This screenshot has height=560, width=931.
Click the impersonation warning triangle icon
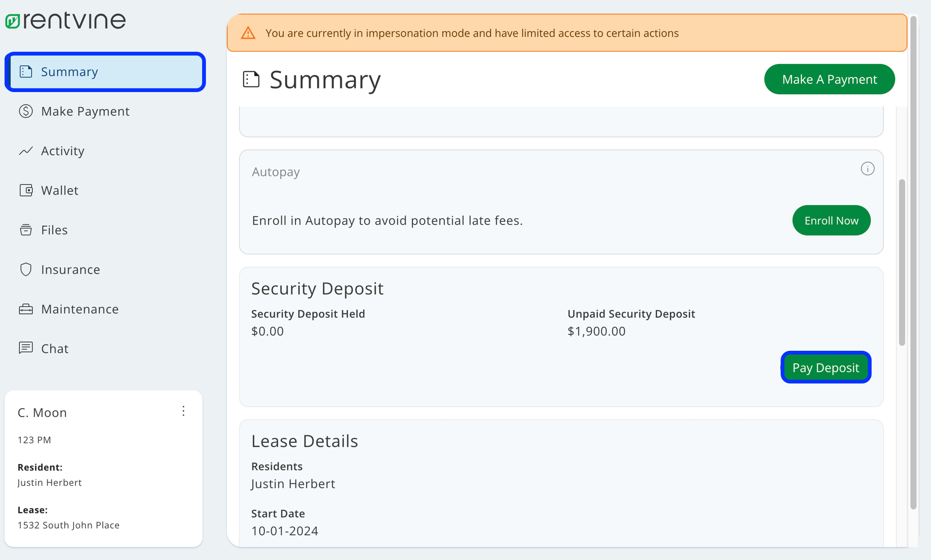248,33
